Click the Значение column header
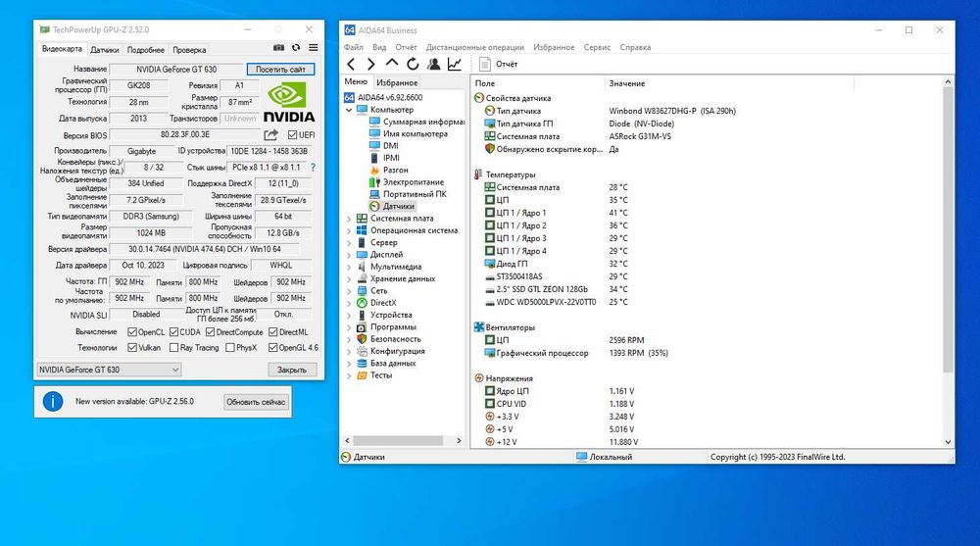This screenshot has height=546, width=980. [729, 83]
